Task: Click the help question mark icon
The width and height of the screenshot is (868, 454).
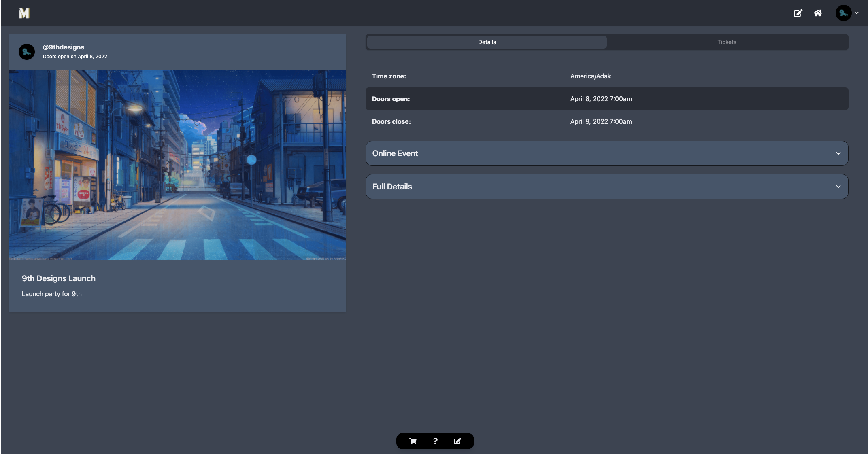Action: pyautogui.click(x=435, y=441)
